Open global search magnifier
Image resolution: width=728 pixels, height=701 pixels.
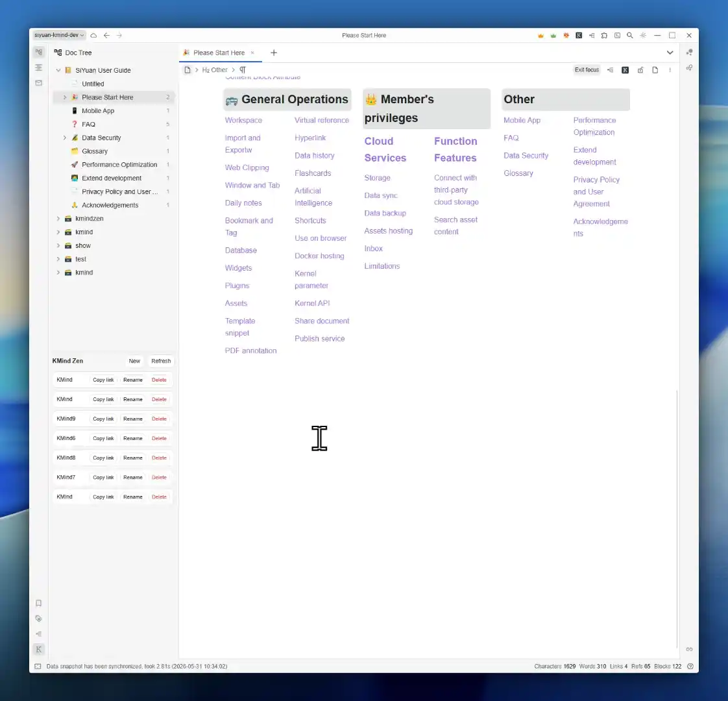pyautogui.click(x=629, y=35)
